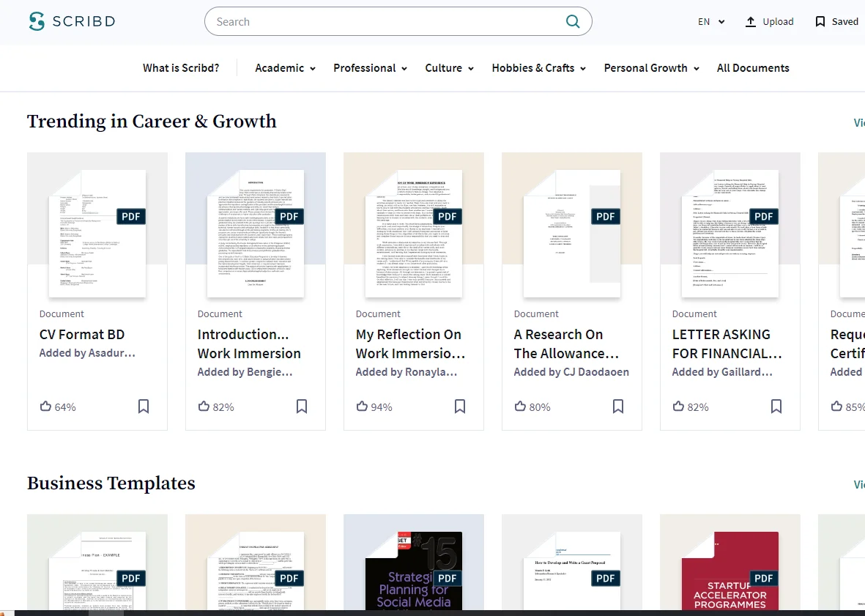This screenshot has width=865, height=616.
Task: Click Business Templates heading
Action: pos(111,483)
